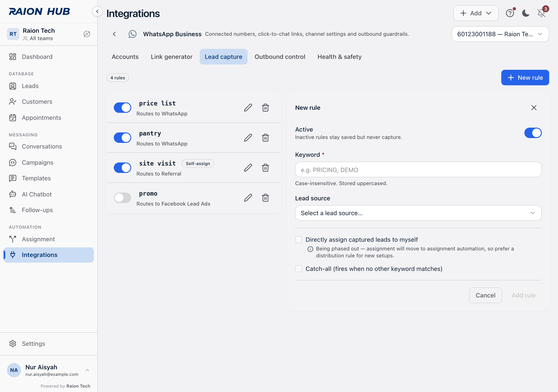Screen dimensions: 558x392
Task: Open Settings from the sidebar
Action: [48, 344]
